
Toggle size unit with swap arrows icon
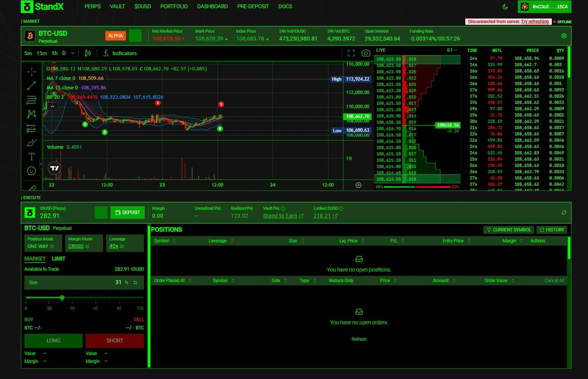pyautogui.click(x=135, y=283)
